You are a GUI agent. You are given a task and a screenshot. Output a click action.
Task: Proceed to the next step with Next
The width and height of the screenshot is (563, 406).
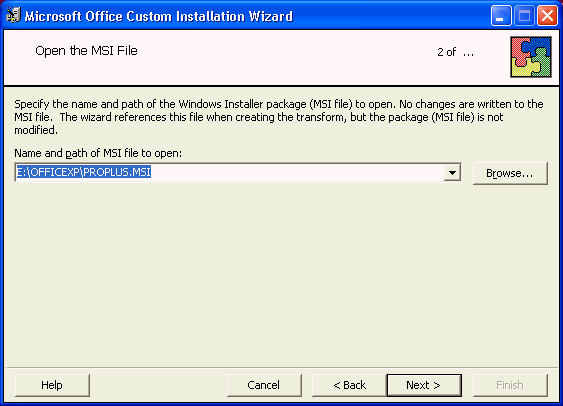click(x=424, y=385)
